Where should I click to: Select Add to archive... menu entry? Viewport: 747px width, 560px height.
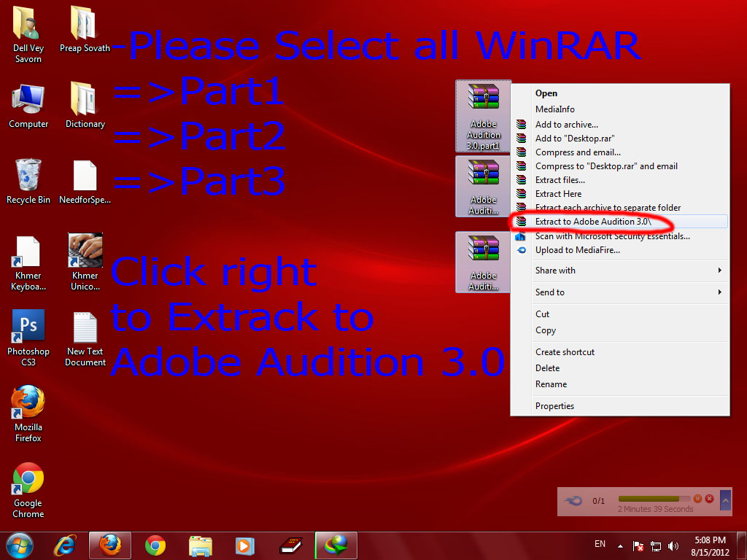[x=620, y=124]
